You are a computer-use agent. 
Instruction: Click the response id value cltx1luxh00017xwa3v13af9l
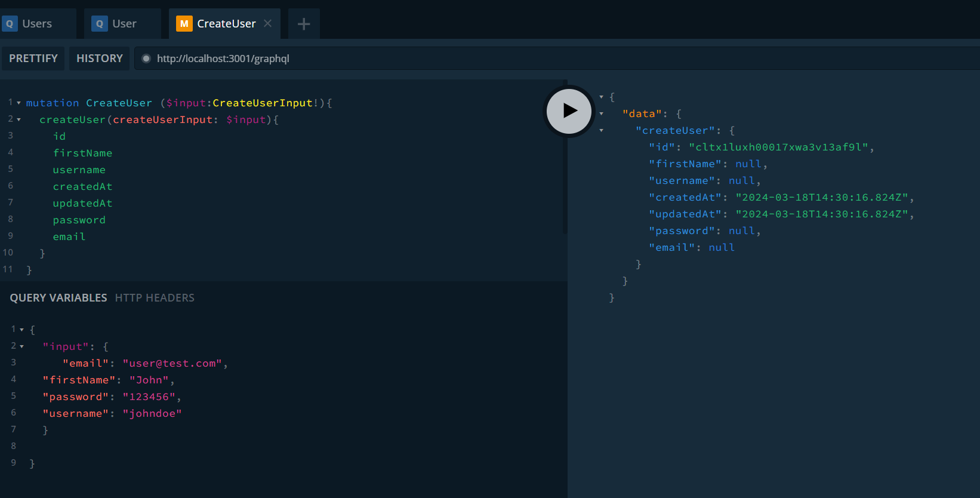click(779, 147)
